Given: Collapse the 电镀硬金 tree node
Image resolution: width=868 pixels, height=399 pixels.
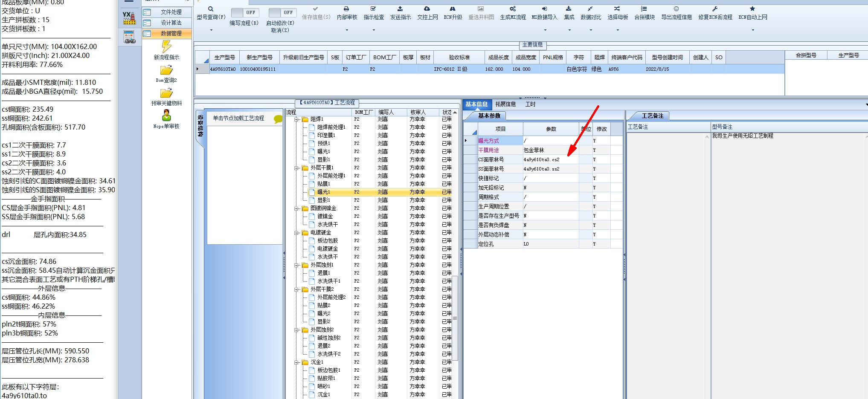Looking at the screenshot, I should coord(296,233).
